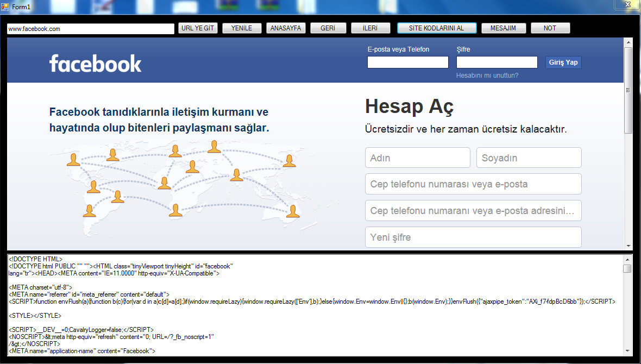Click "Ücretsizdir ve her zaman ücretsiz kalacaktır." text
This screenshot has width=641, height=364.
466,130
